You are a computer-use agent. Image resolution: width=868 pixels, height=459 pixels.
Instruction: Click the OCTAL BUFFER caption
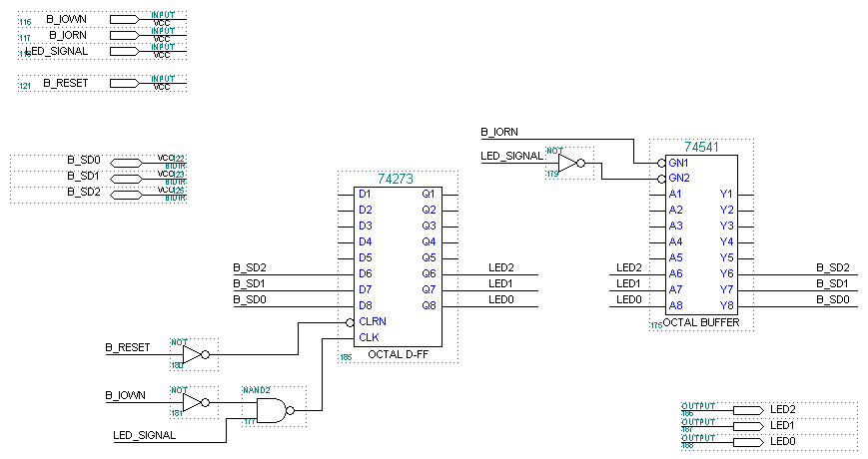coord(694,322)
